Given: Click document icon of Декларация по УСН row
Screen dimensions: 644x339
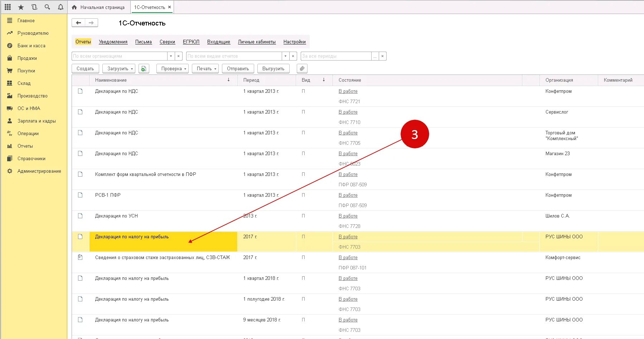Looking at the screenshot, I should click(x=80, y=216).
